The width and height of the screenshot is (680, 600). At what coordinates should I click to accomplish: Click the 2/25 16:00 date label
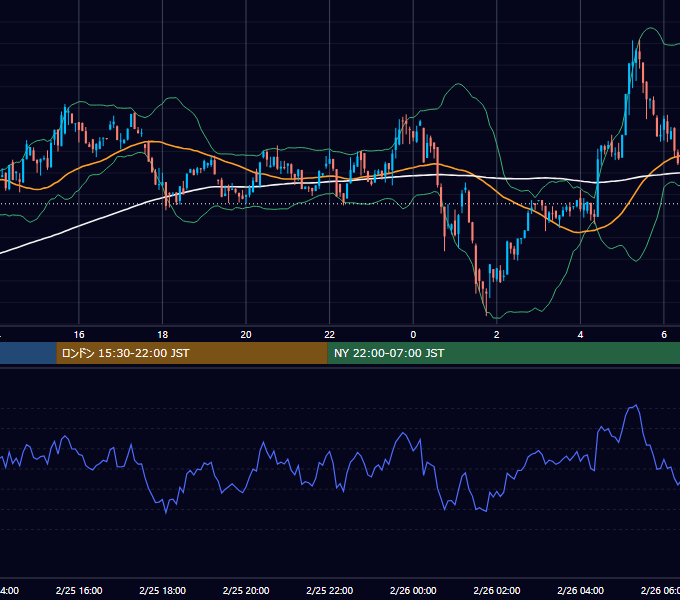coord(79,590)
